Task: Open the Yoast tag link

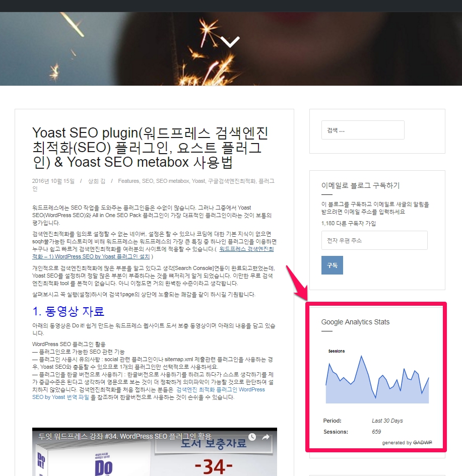Action: click(x=198, y=182)
